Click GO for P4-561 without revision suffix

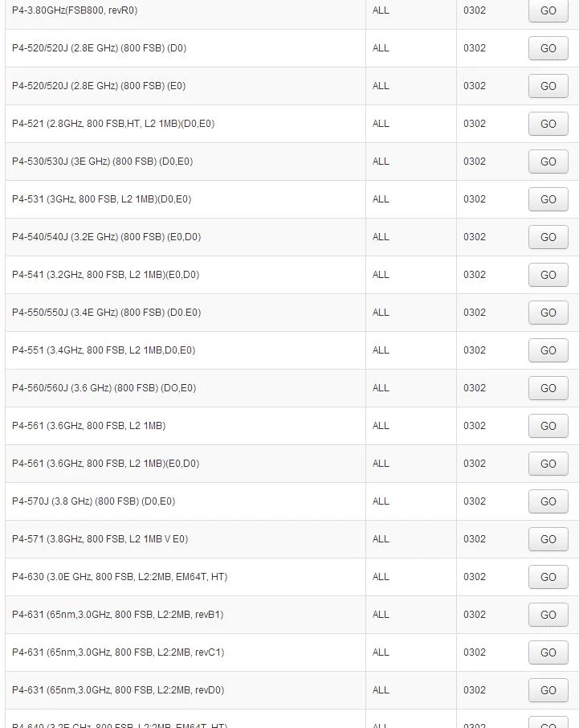click(x=548, y=426)
